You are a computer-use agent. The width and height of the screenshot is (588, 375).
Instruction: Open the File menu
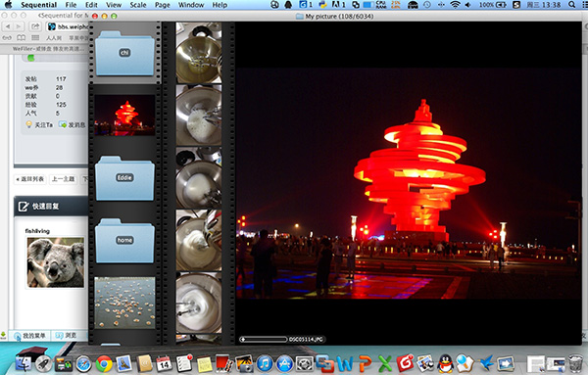coord(71,5)
